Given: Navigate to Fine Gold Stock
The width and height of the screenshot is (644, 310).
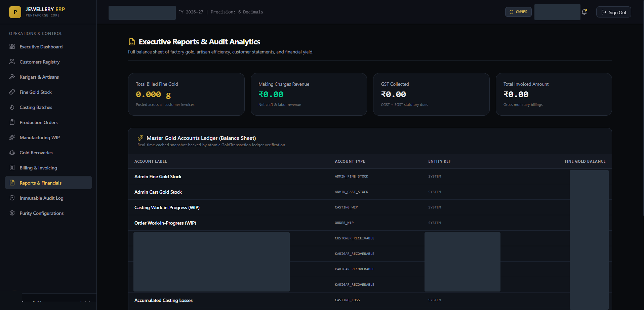Looking at the screenshot, I should 48,92.
